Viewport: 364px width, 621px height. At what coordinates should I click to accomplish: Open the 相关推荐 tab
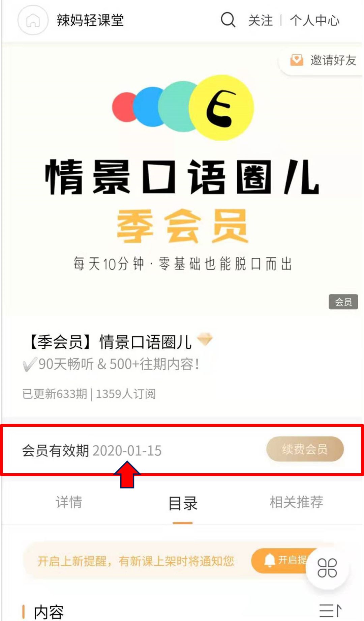point(296,502)
